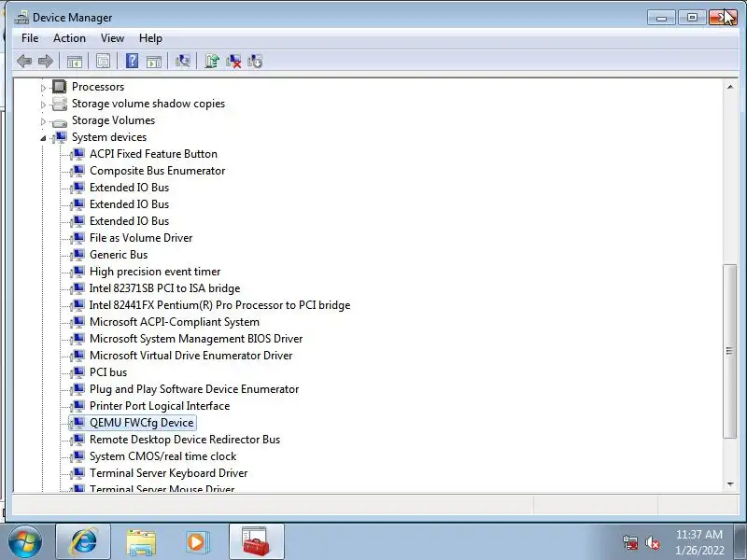Close the Device Manager window
747x560 pixels.
click(723, 18)
